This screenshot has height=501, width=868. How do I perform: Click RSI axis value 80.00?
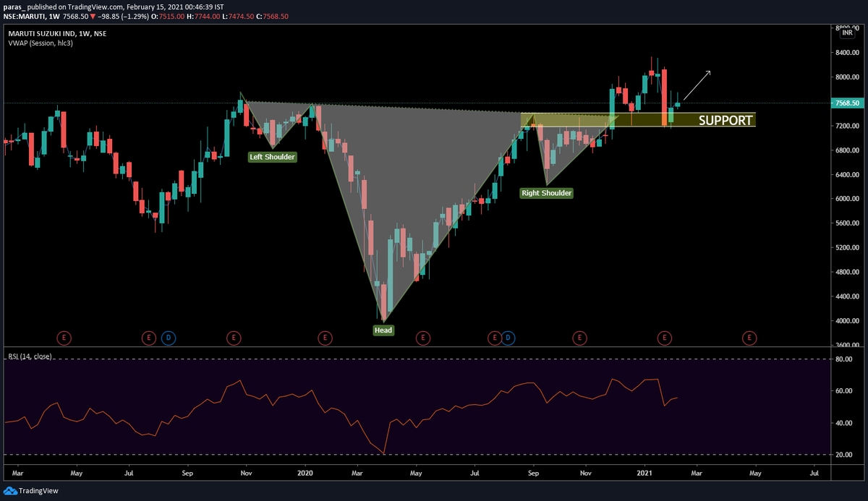(x=844, y=359)
